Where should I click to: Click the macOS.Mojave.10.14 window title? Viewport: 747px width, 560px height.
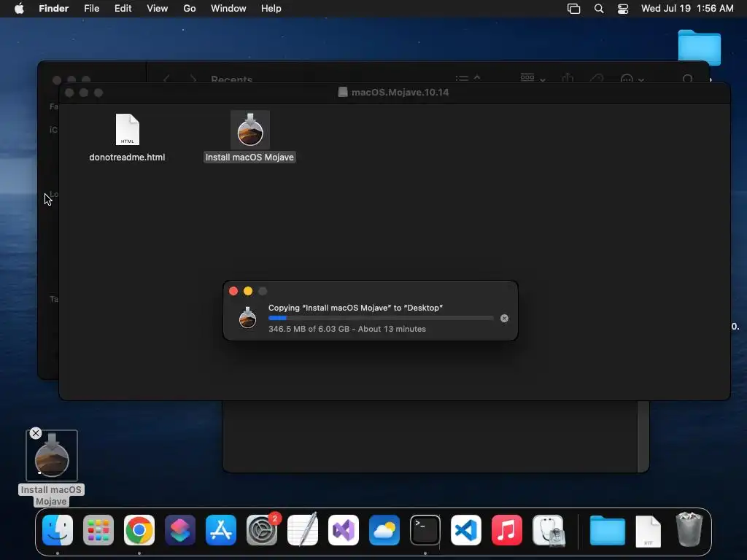pos(400,93)
